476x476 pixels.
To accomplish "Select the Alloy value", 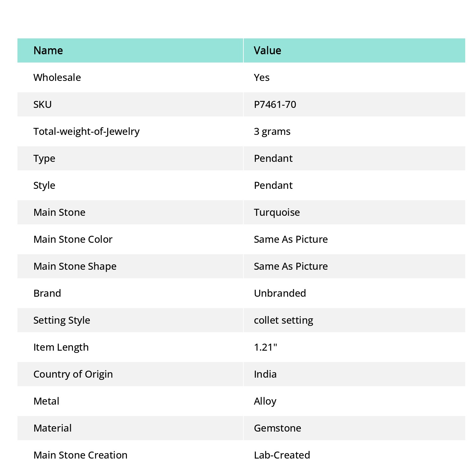I will click(265, 401).
